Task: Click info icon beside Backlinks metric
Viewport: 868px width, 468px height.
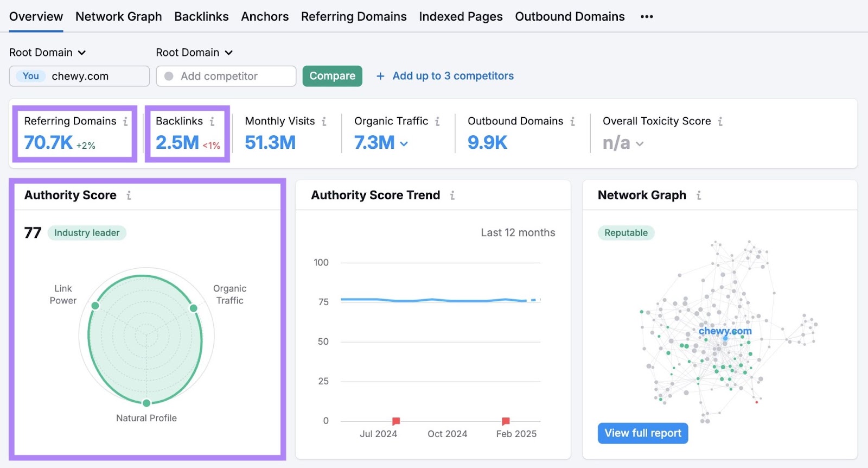Action: 212,122
